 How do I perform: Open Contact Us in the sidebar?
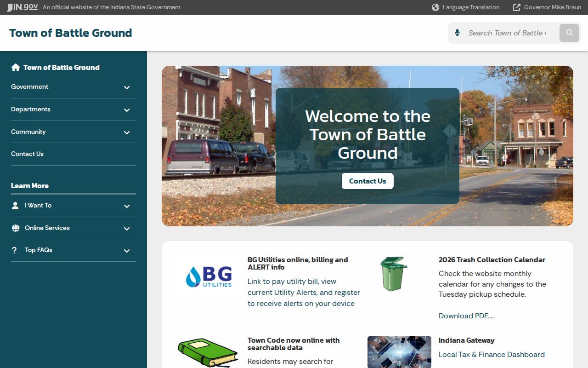pyautogui.click(x=27, y=154)
